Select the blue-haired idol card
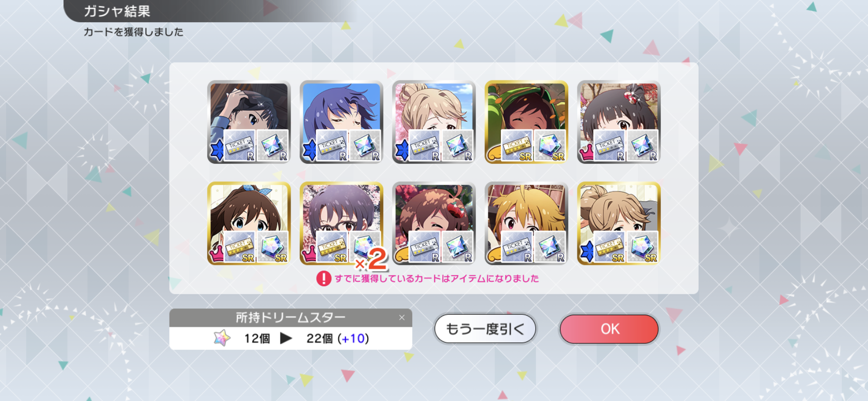Viewport: 868px width, 401px height. point(341,122)
